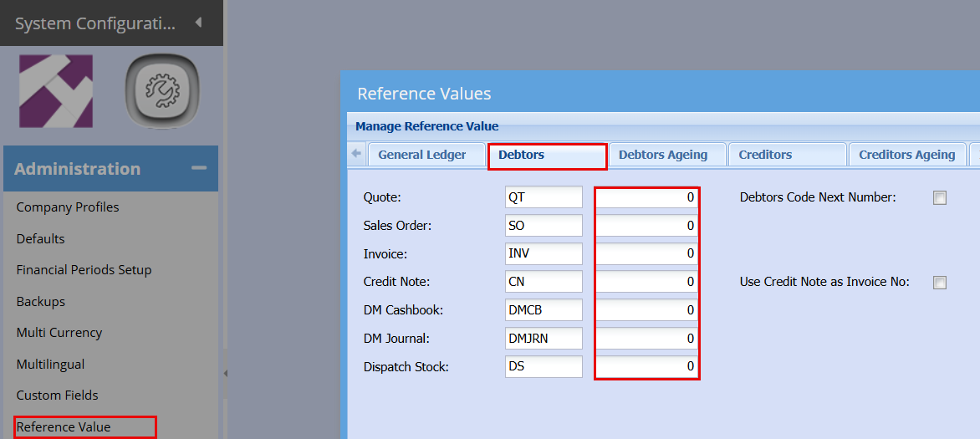Viewport: 980px width, 439px height.
Task: Toggle Use Credit Note as Invoice No
Action: click(x=940, y=283)
